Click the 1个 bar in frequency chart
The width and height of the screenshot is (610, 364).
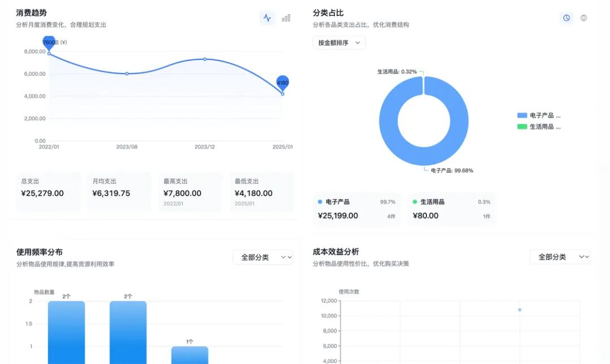[190, 355]
